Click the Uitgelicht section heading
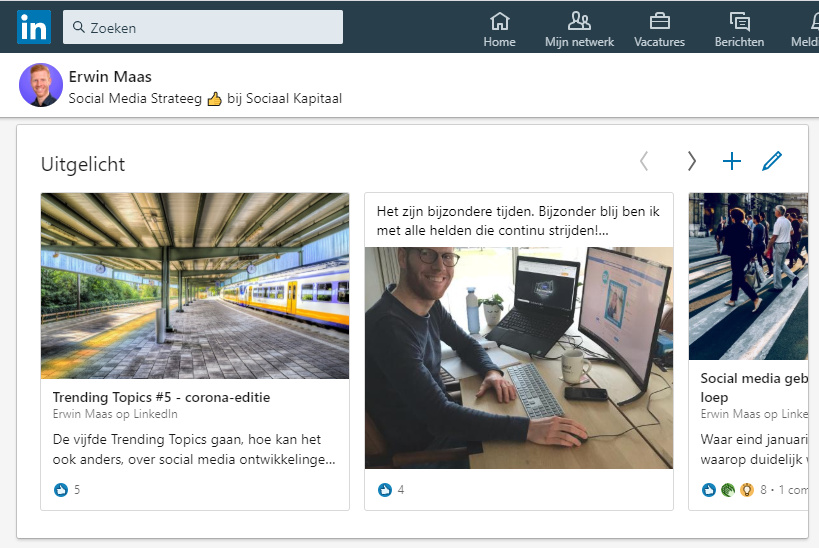The image size is (819, 548). pos(83,165)
